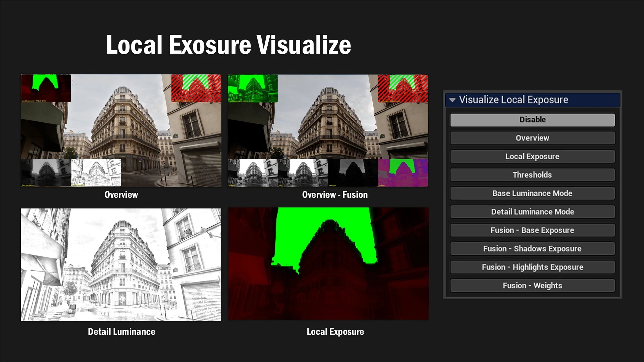Image resolution: width=644 pixels, height=362 pixels.
Task: Collapse the Visualize Local Exposure section arrow
Action: click(x=452, y=100)
